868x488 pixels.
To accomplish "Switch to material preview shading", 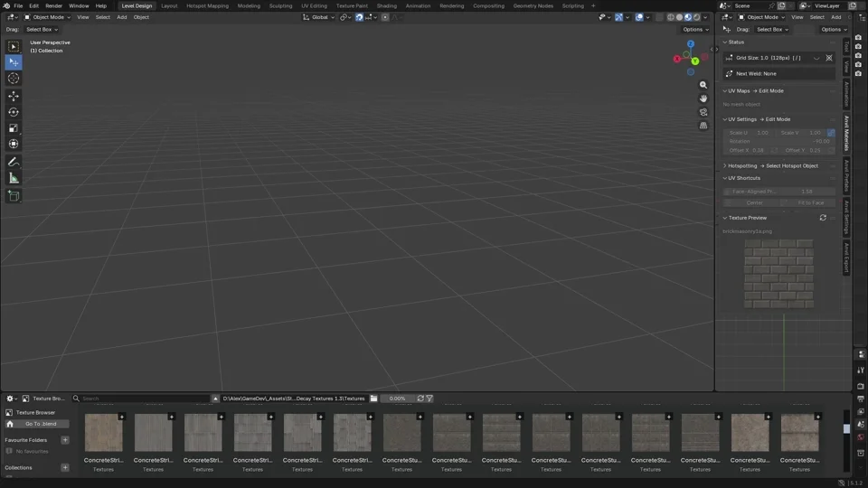I will click(687, 17).
